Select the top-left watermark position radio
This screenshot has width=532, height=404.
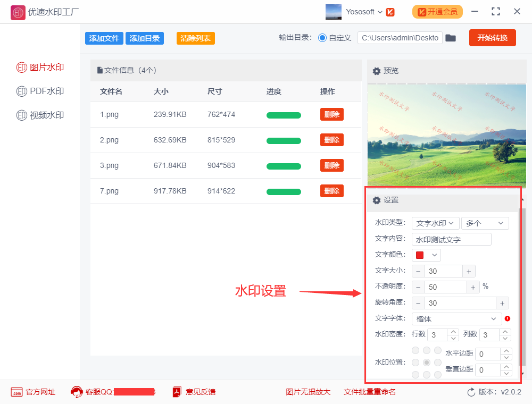point(415,350)
